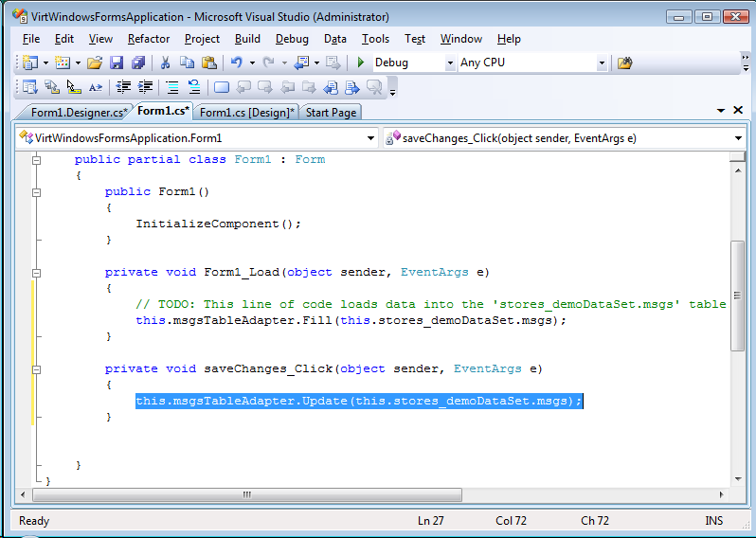Click the Open File folder icon
The height and width of the screenshot is (538, 756).
[94, 63]
